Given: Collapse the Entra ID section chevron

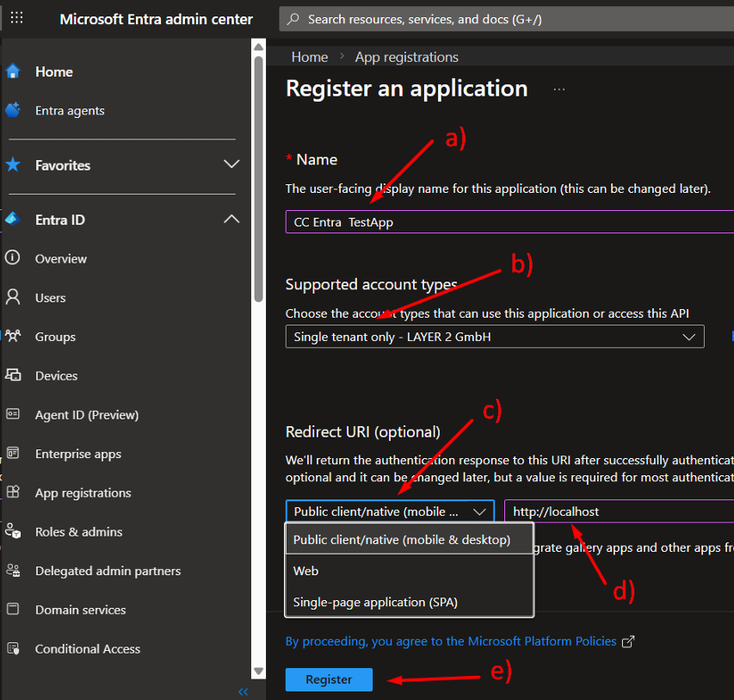Looking at the screenshot, I should coord(231,220).
